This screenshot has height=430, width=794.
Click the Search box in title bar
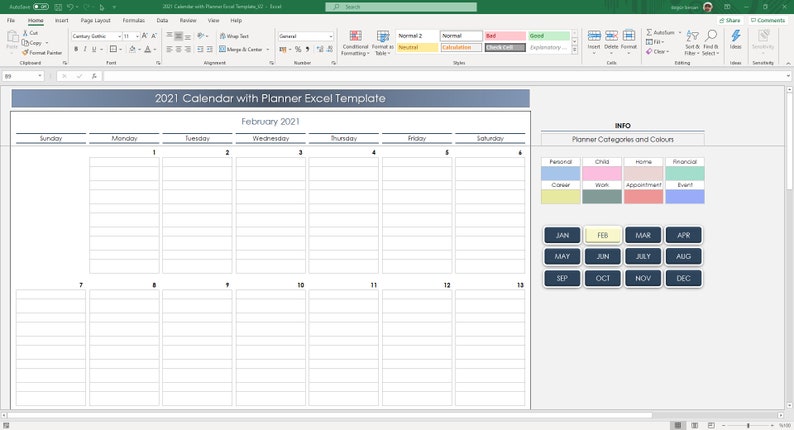(x=401, y=7)
